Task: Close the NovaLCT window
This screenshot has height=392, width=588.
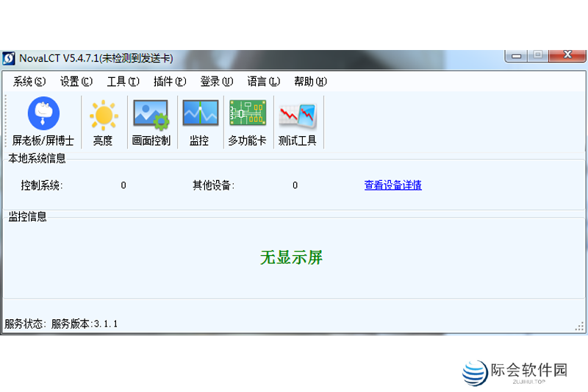Action: [x=567, y=55]
